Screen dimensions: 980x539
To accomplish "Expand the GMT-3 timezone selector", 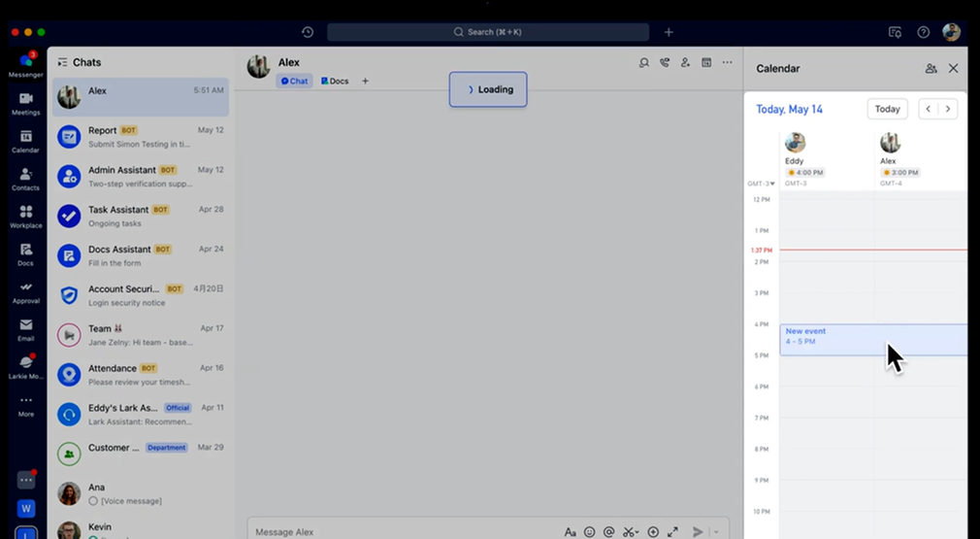I will 760,184.
